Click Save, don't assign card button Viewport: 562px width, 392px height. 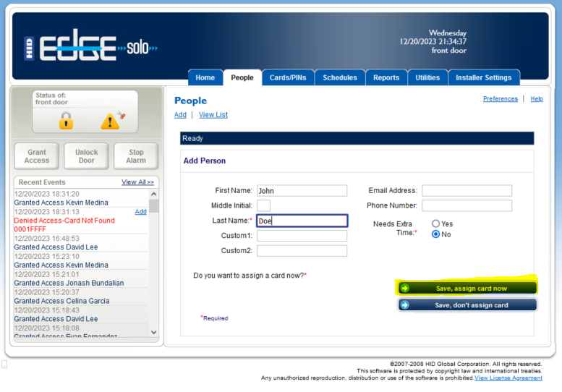467,305
